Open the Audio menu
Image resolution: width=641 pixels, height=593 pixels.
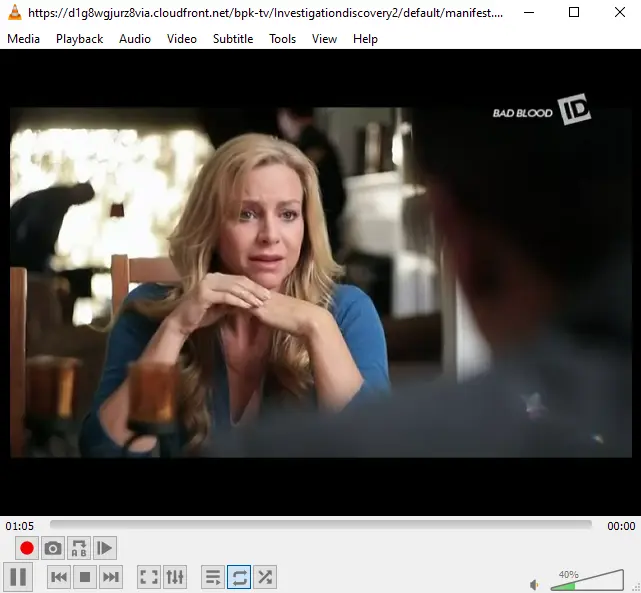[x=135, y=39]
